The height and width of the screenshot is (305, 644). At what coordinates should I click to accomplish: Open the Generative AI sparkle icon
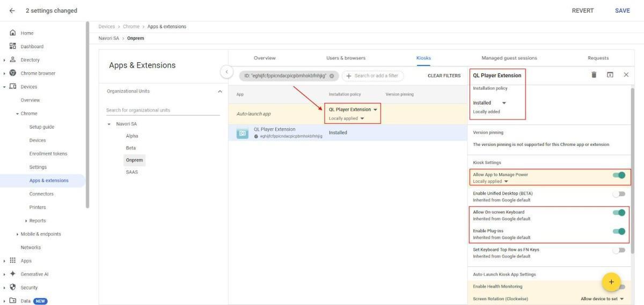(x=12, y=274)
